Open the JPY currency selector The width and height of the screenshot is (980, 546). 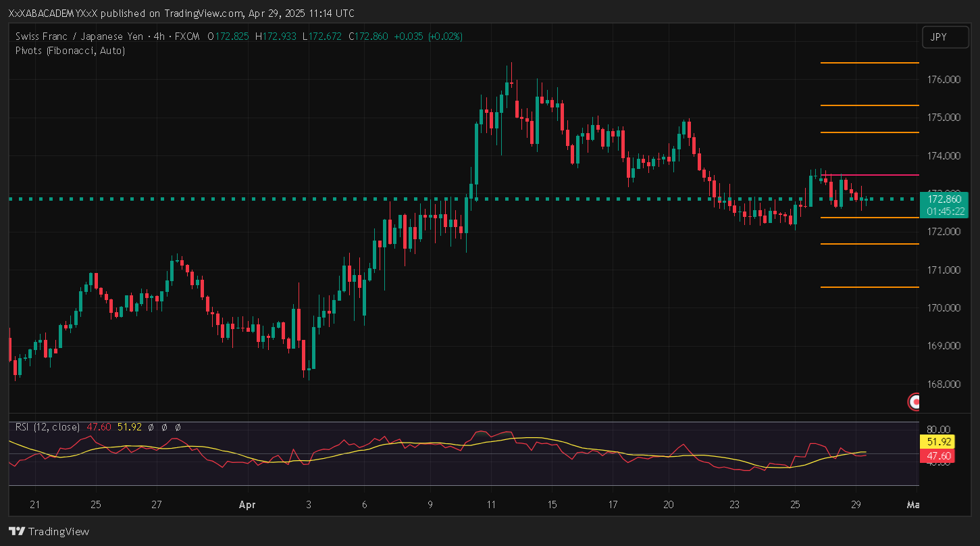[939, 37]
